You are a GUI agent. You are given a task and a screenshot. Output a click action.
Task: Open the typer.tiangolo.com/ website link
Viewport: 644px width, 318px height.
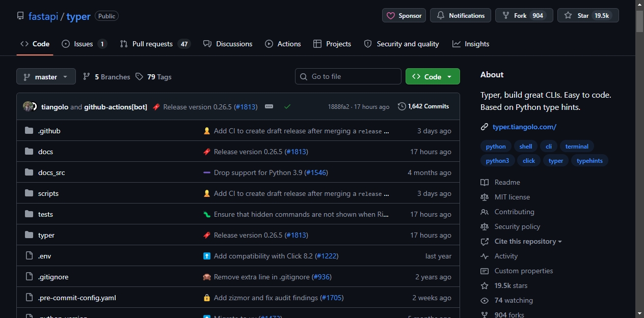coord(524,127)
